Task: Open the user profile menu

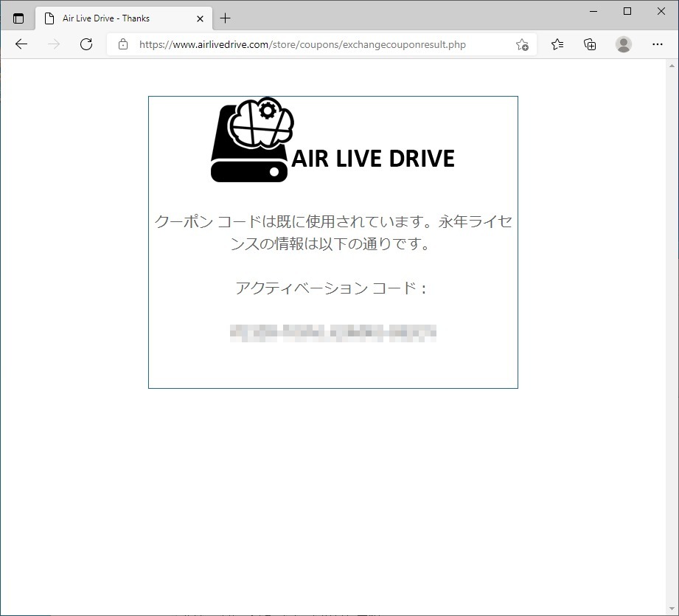Action: (623, 44)
